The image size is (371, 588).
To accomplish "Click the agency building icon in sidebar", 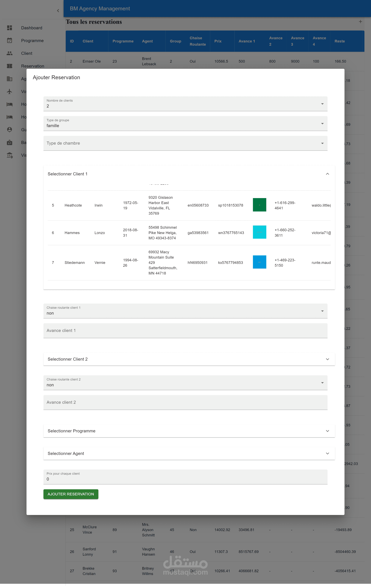I will tap(10, 79).
